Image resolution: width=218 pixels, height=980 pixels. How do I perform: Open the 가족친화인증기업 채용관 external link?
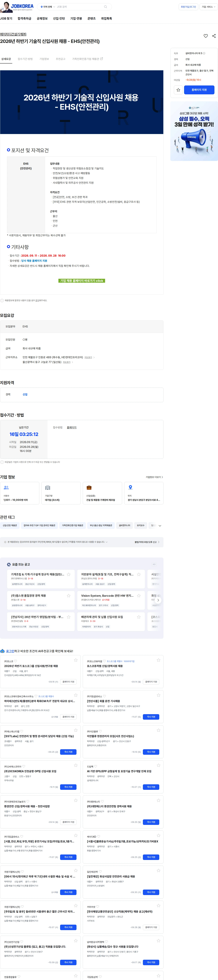click(x=88, y=59)
